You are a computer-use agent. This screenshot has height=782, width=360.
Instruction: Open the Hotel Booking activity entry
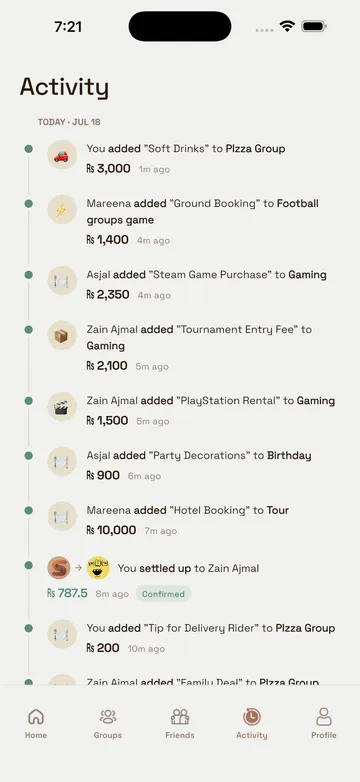click(187, 520)
